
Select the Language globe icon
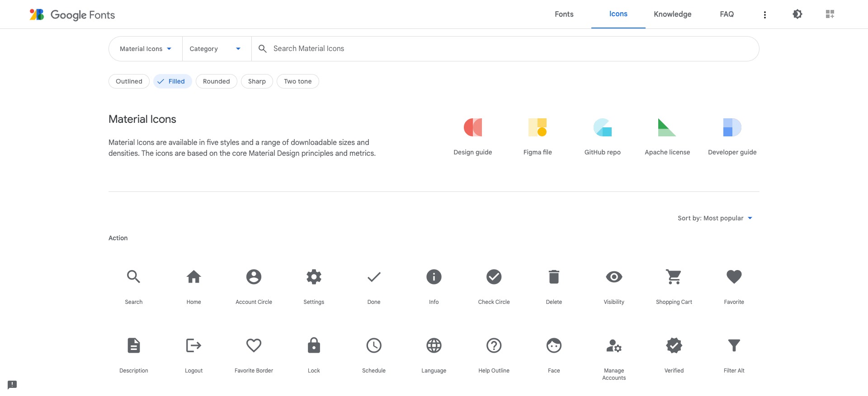(434, 345)
